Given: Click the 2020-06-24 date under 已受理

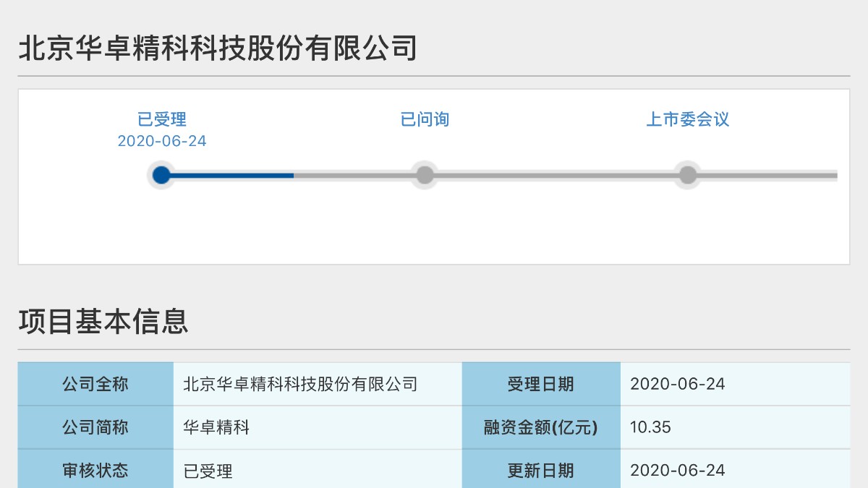Looking at the screenshot, I should (x=162, y=142).
